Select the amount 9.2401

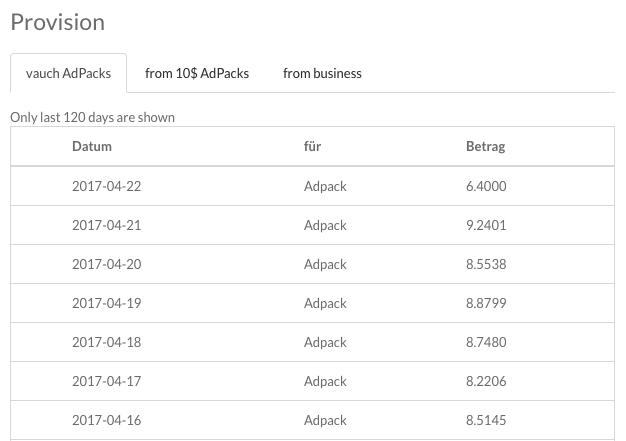(486, 225)
